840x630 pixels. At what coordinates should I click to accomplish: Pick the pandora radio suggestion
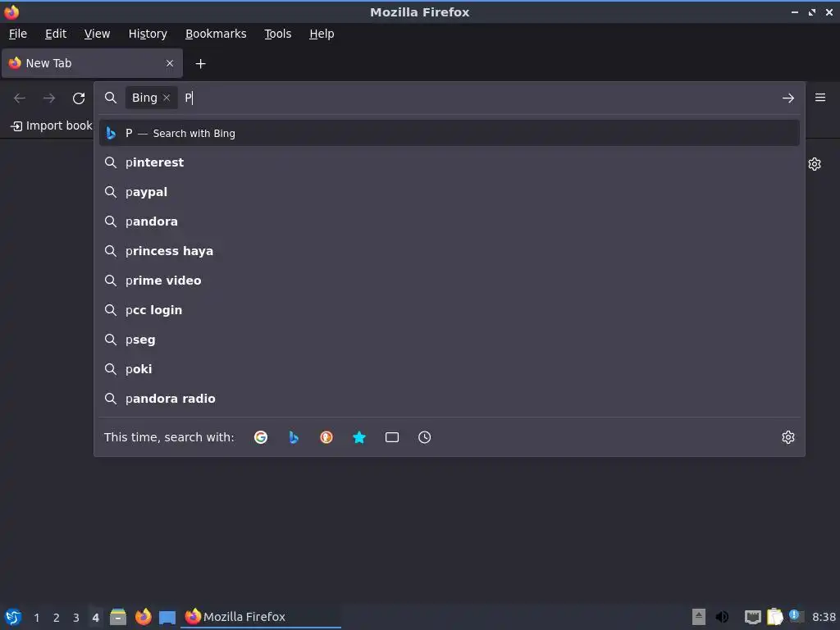[x=449, y=398]
